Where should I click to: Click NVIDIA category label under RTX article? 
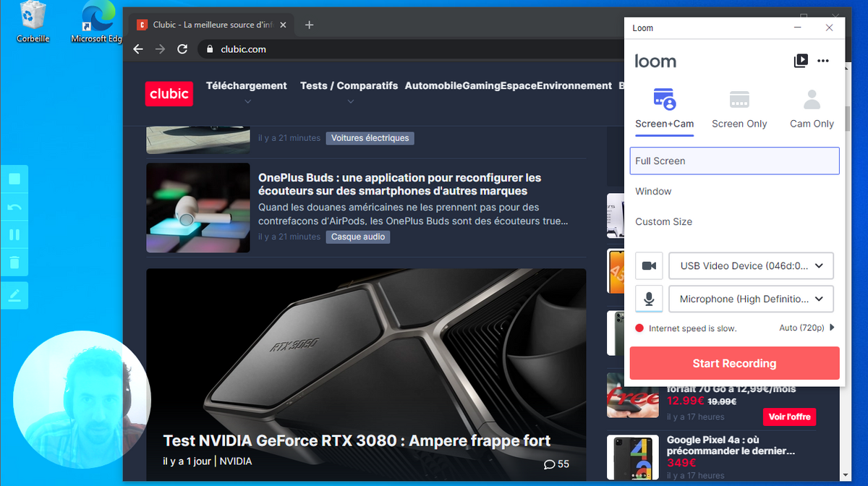click(x=236, y=461)
